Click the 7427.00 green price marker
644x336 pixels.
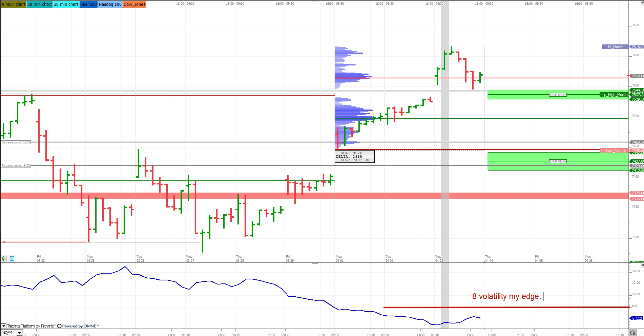[x=637, y=161]
